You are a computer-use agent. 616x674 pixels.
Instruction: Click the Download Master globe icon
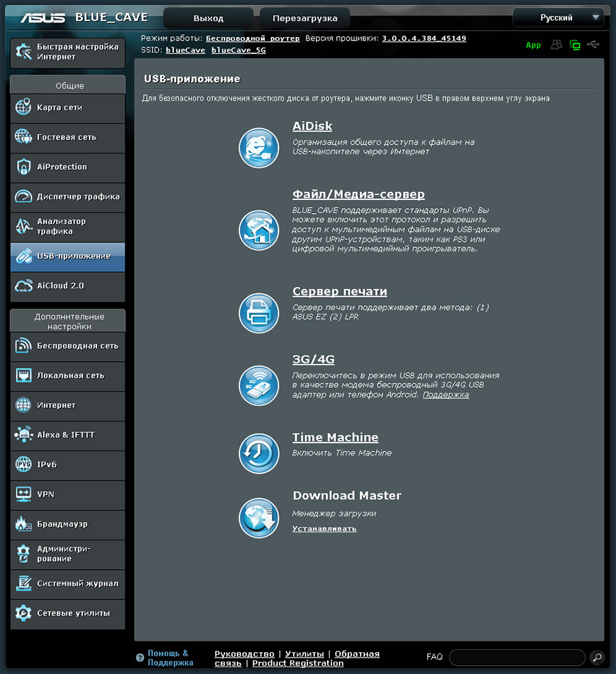259,518
